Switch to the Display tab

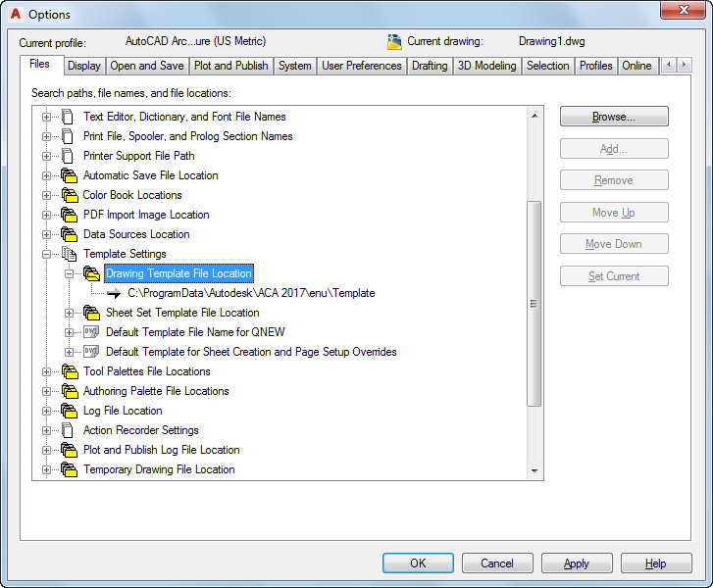(84, 66)
